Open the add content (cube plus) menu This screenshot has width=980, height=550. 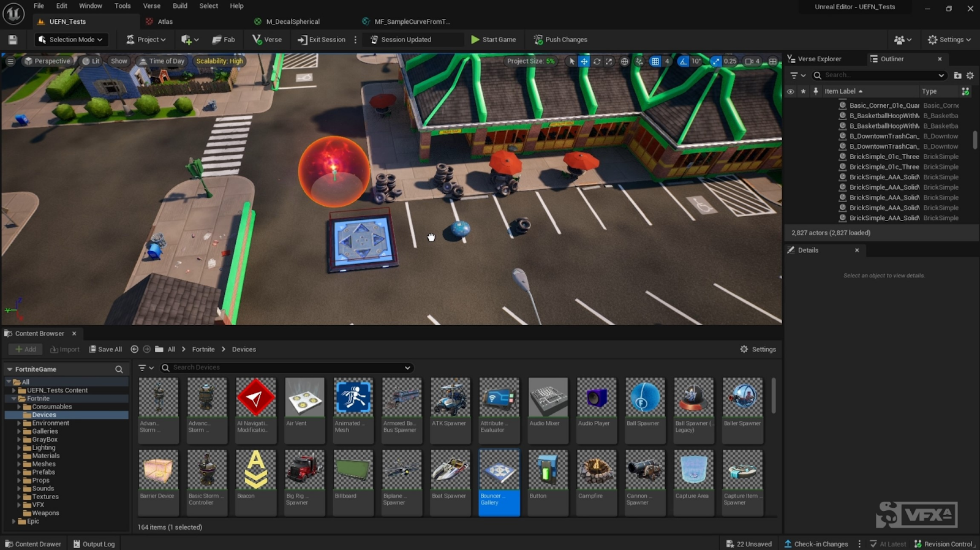click(x=190, y=40)
